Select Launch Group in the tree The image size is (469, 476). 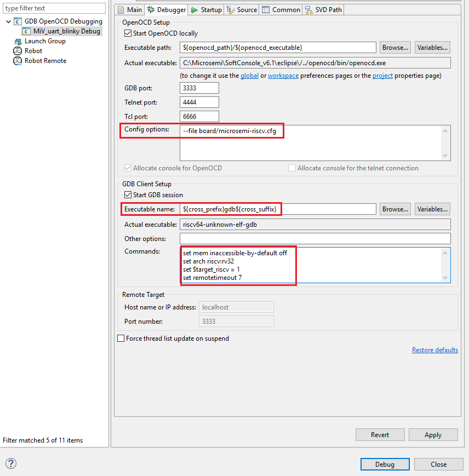coord(45,41)
